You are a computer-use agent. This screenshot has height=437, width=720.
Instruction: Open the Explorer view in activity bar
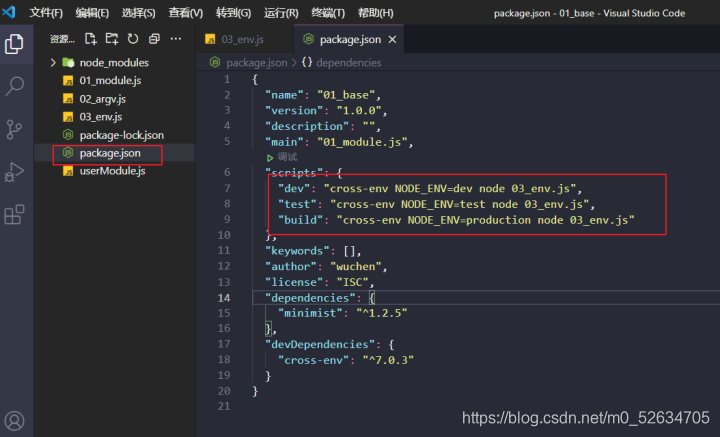[14, 44]
